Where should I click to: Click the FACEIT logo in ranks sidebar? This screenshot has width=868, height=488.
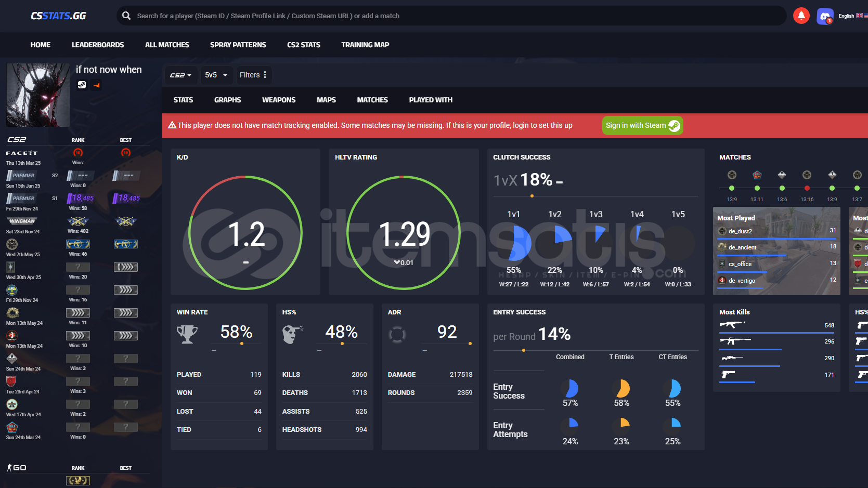coord(22,153)
